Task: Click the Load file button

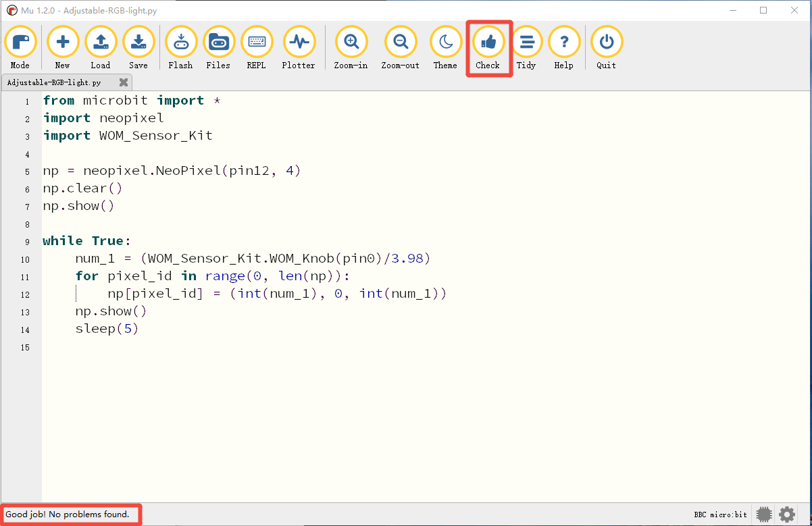Action: coord(101,48)
